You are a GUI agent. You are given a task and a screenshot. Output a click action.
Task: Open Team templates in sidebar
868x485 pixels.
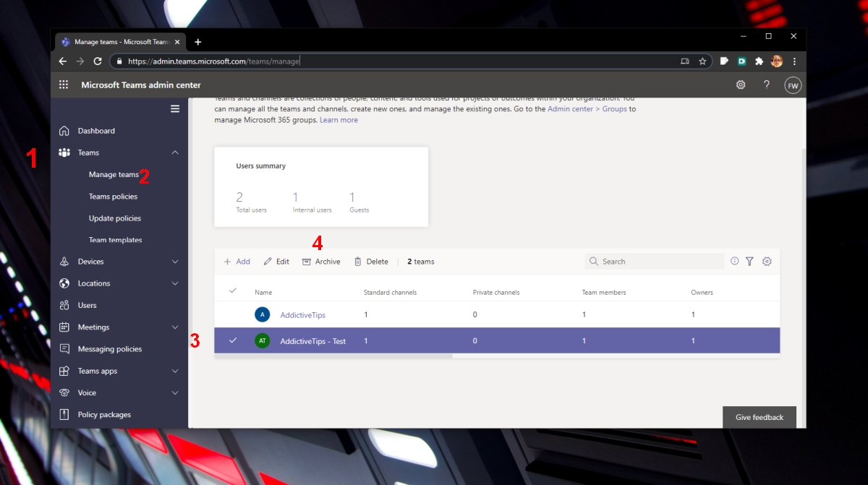pyautogui.click(x=116, y=240)
